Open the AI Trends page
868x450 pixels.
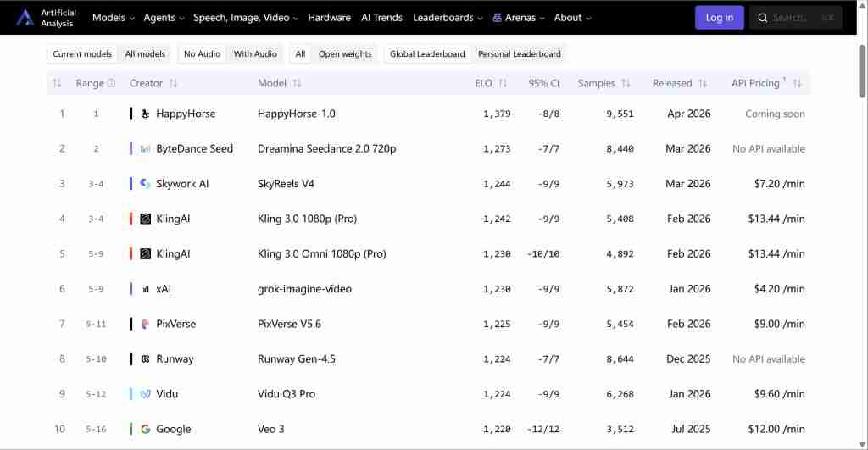[381, 18]
